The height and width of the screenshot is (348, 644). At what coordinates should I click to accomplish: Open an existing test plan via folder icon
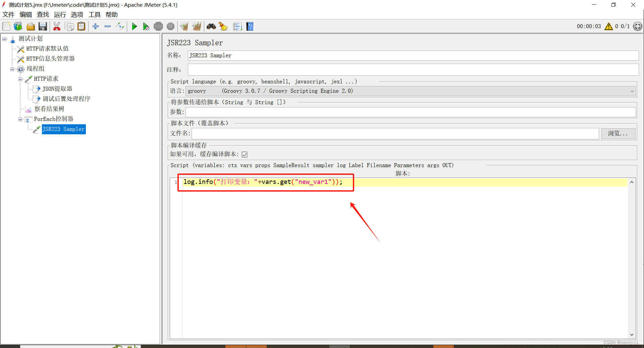[31, 26]
